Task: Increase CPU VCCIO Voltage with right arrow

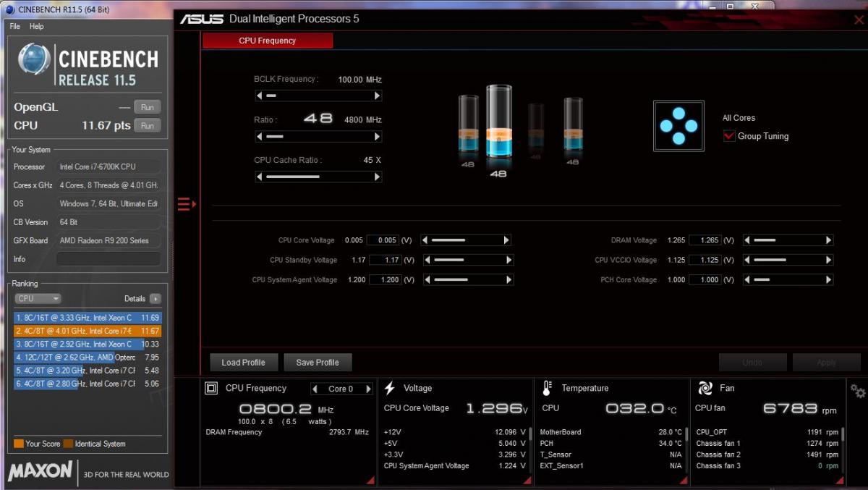Action: (829, 260)
